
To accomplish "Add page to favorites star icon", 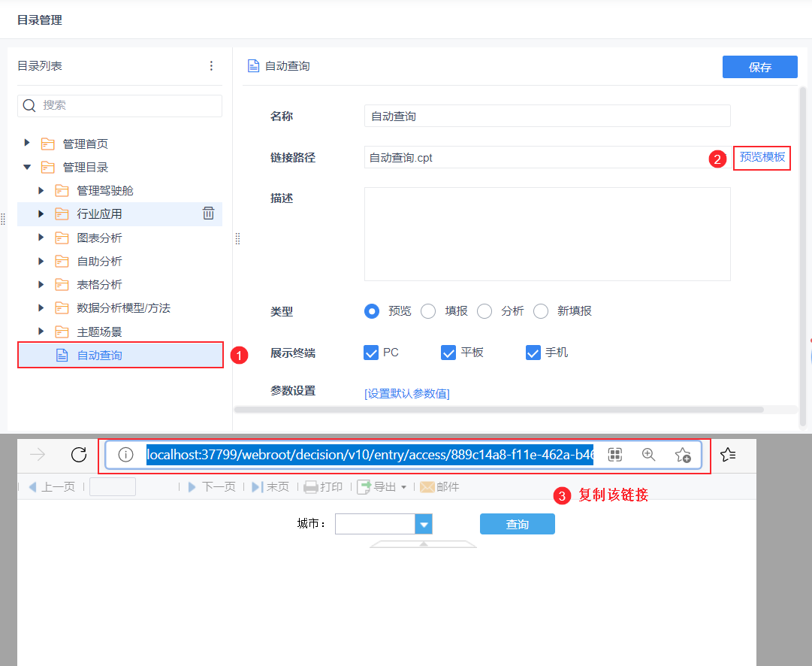I will (683, 455).
